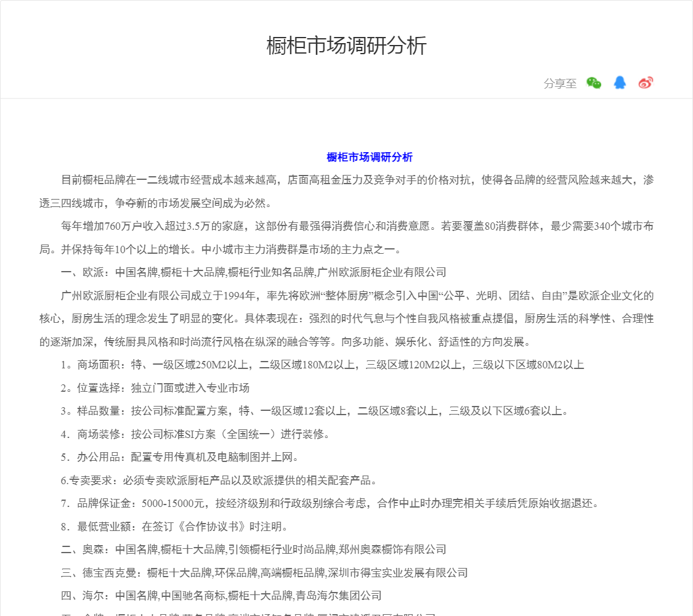The height and width of the screenshot is (616, 693).
Task: Click the line starting '每年增加760万户收入超过3.5万的家庭'
Action: pyautogui.click(x=357, y=226)
